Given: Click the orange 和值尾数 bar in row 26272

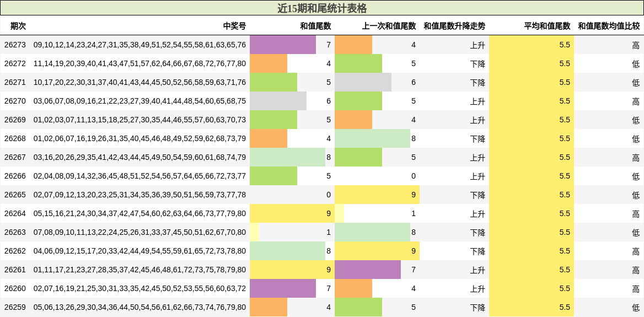Looking at the screenshot, I should pyautogui.click(x=269, y=63).
